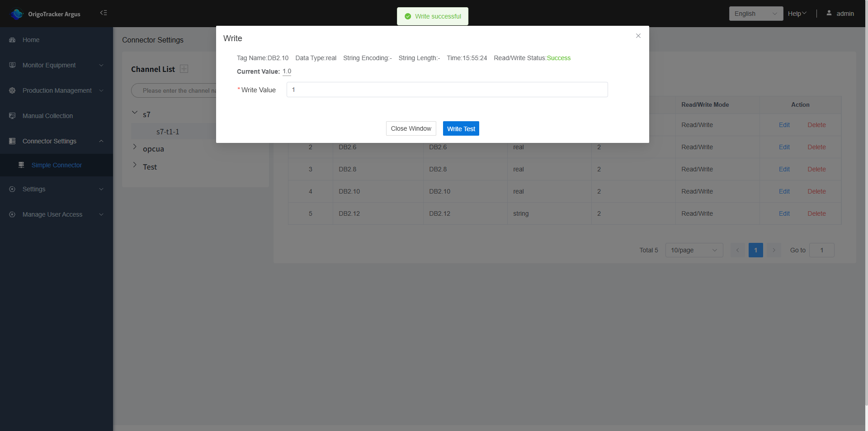Click the Home icon in sidebar
Screen dimensions: 868x431
pyautogui.click(x=12, y=40)
